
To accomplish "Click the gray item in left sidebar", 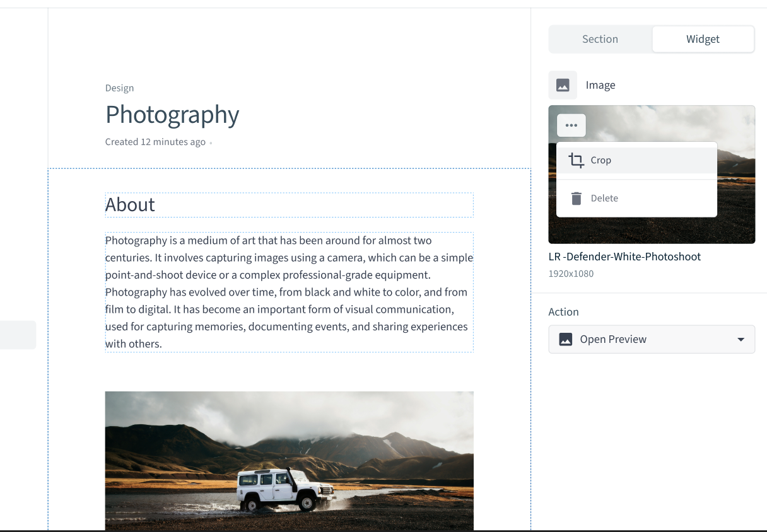I will (18, 335).
